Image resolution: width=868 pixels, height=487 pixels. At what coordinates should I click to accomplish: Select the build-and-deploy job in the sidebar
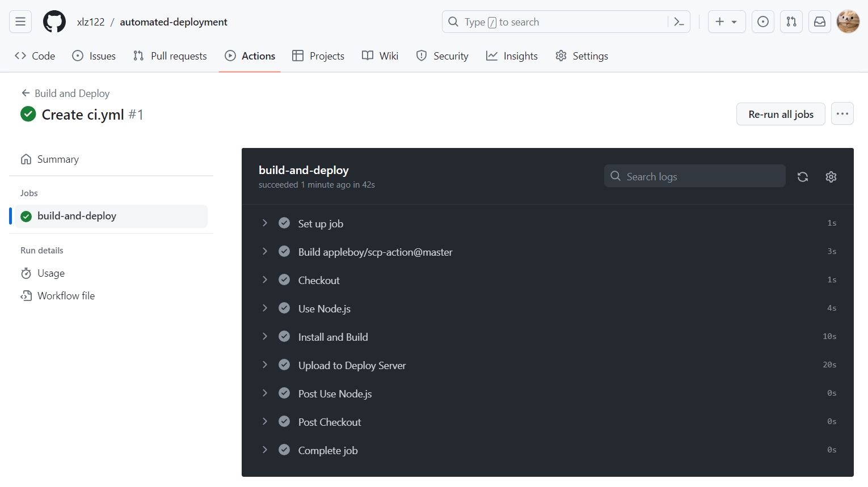111,216
